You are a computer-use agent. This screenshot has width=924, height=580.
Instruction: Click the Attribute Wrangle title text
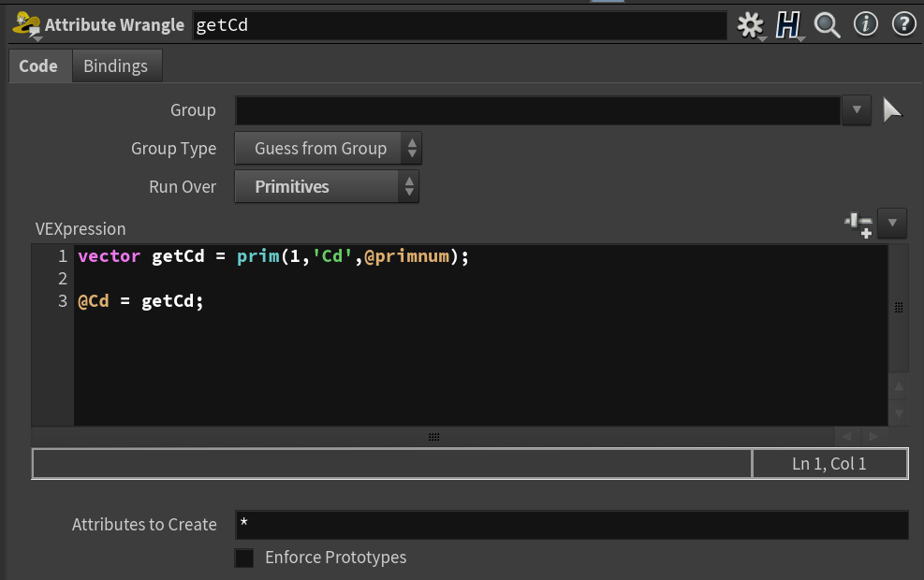[x=115, y=24]
